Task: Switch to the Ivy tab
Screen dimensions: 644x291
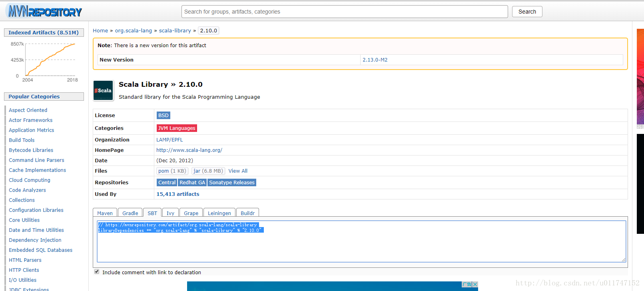Action: point(170,213)
